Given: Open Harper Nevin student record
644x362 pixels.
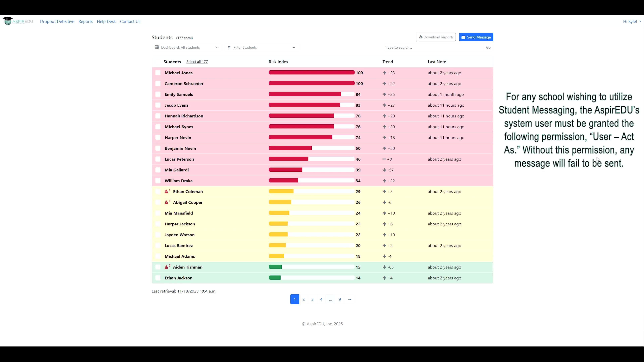Looking at the screenshot, I should pos(178,138).
